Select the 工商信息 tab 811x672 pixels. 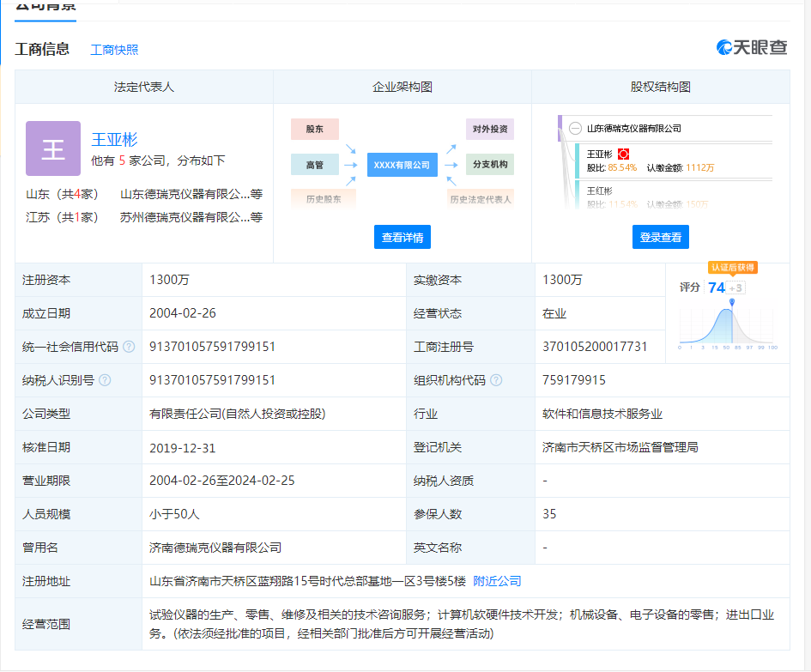tap(42, 49)
